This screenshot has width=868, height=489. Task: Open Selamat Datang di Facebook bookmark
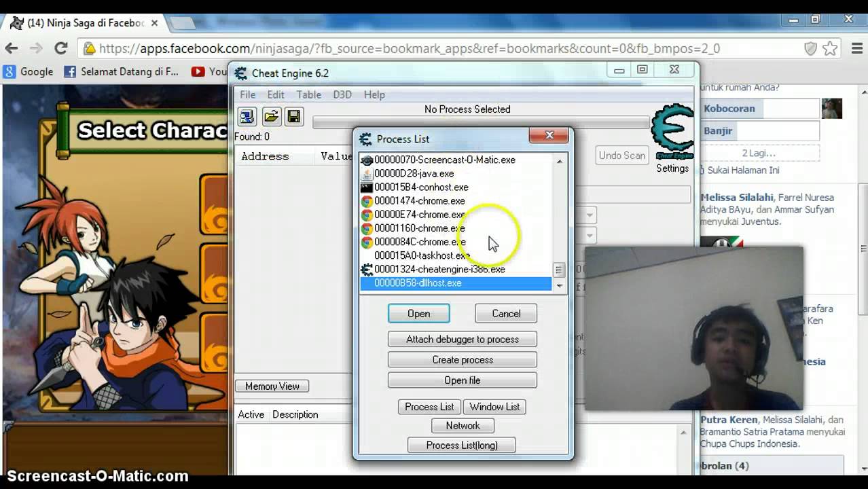122,71
